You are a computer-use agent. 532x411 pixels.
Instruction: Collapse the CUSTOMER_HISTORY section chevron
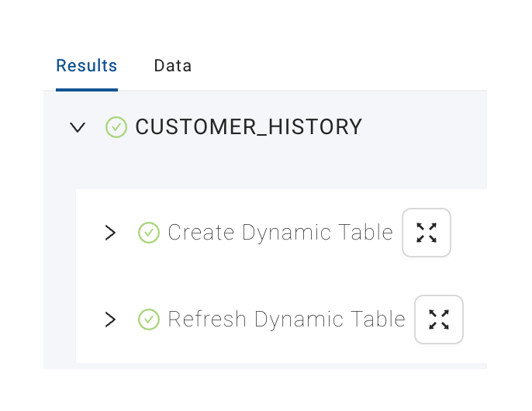(x=78, y=127)
